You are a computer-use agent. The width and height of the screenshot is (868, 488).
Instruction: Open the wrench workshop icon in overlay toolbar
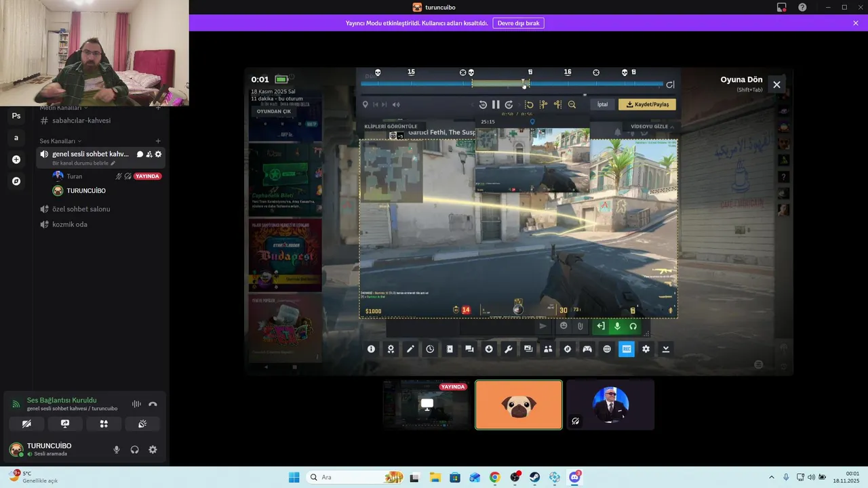coord(509,349)
